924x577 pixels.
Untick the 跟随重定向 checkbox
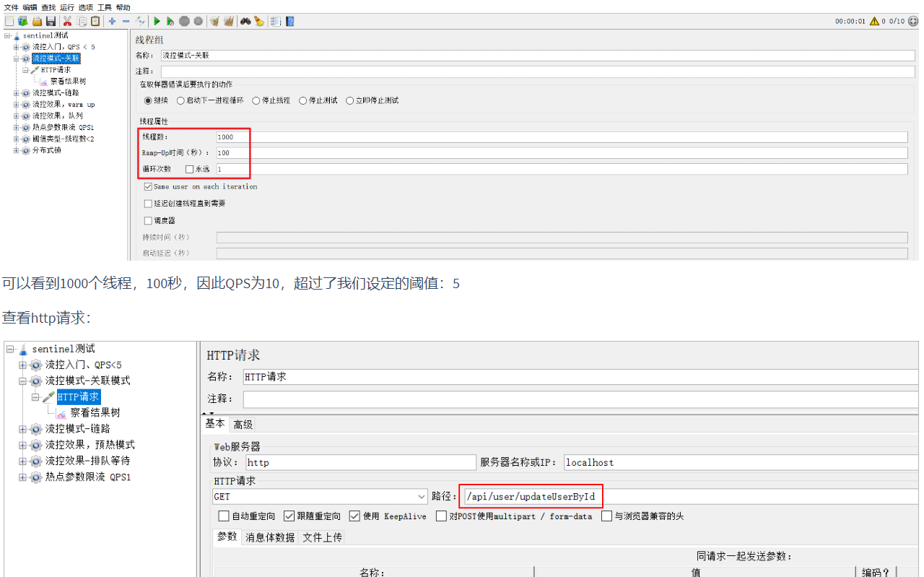coord(289,516)
